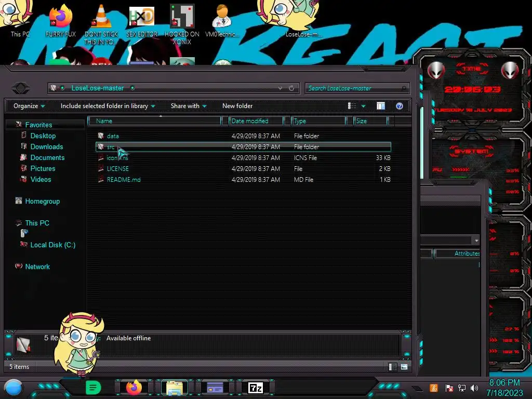
Task: Open Network in the navigation pane
Action: [37, 267]
